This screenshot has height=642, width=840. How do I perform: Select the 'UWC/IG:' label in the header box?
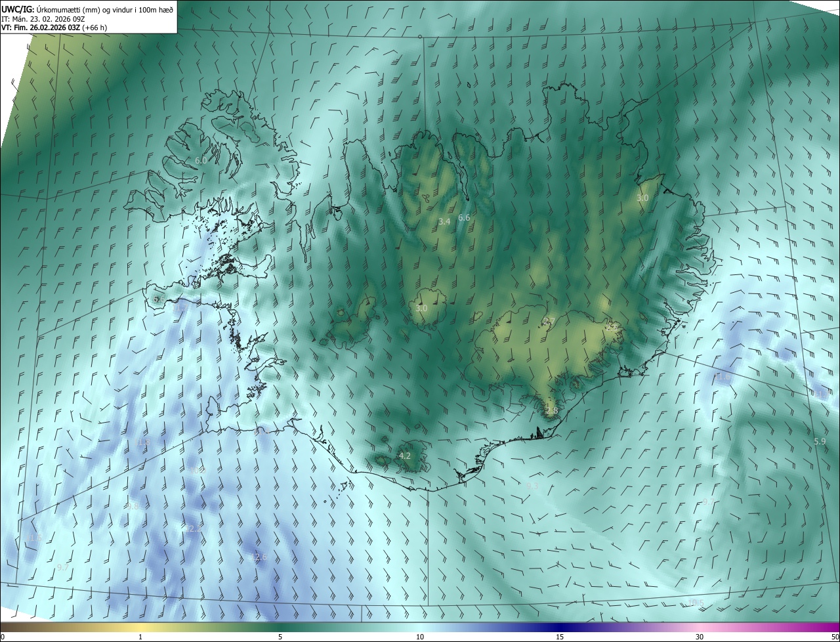point(18,9)
